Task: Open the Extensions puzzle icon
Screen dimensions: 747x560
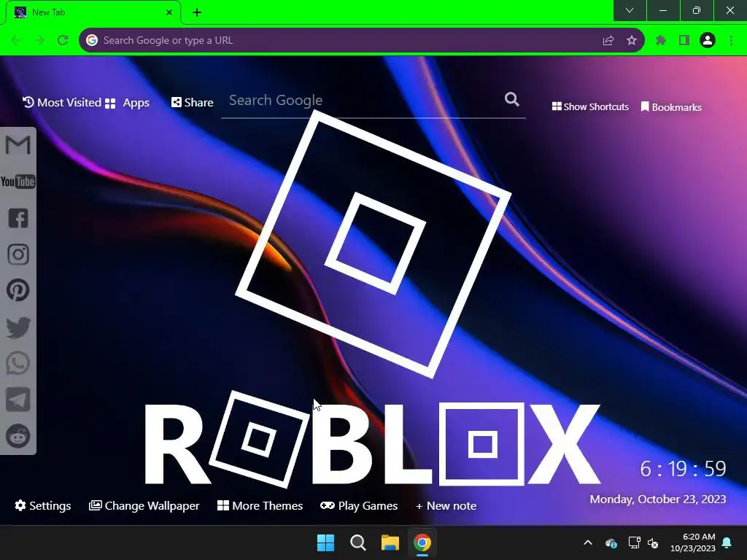Action: tap(660, 41)
